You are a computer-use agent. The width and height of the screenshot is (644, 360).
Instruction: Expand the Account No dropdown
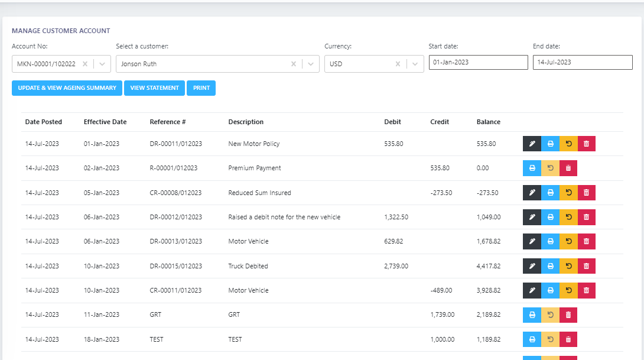pos(102,64)
